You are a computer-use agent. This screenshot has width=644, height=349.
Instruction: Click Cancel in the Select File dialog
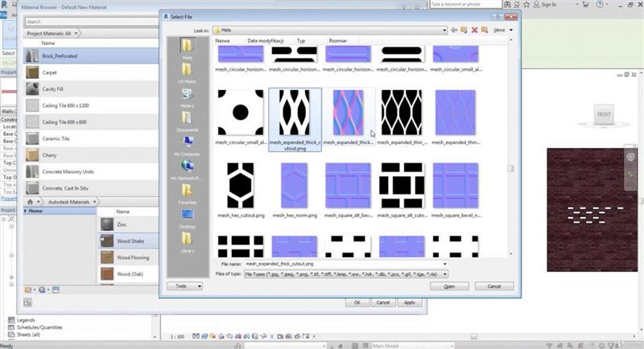pos(494,286)
